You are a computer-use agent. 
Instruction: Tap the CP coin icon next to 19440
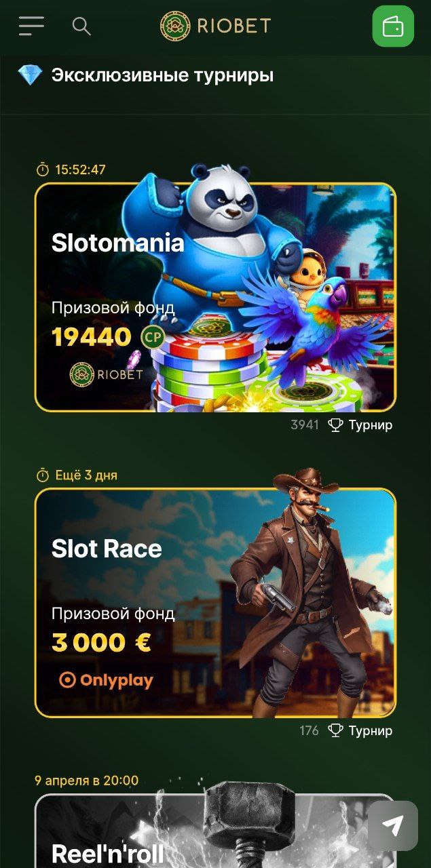click(x=153, y=336)
